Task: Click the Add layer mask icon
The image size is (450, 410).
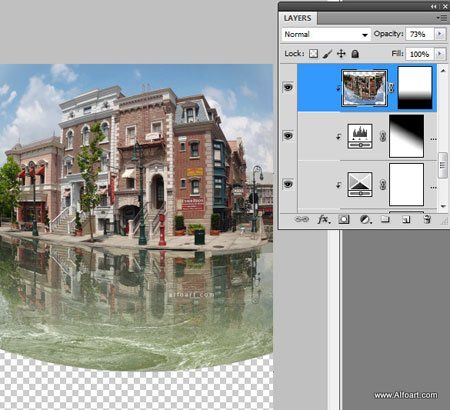Action: pyautogui.click(x=344, y=219)
